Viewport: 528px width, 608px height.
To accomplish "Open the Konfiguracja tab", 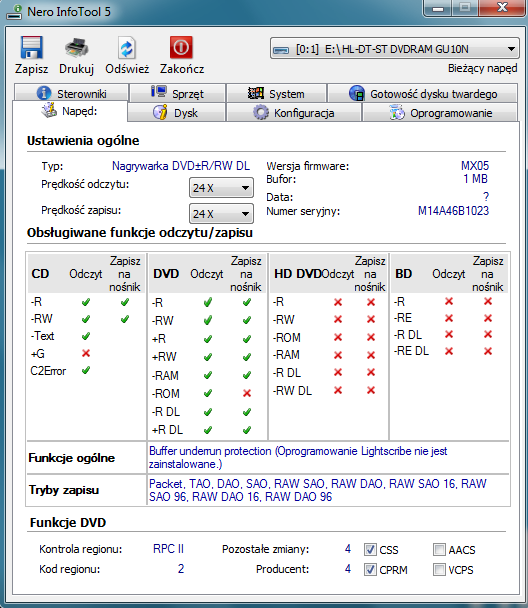I will 294,112.
